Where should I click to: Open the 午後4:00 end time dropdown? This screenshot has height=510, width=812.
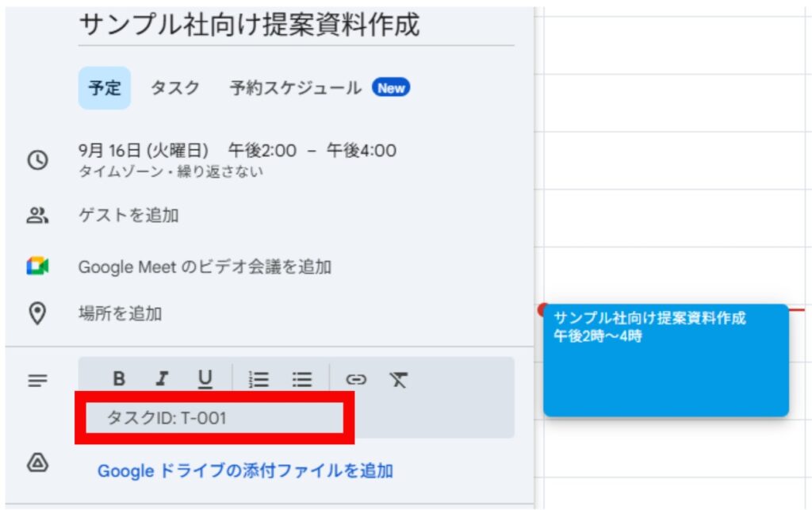362,151
